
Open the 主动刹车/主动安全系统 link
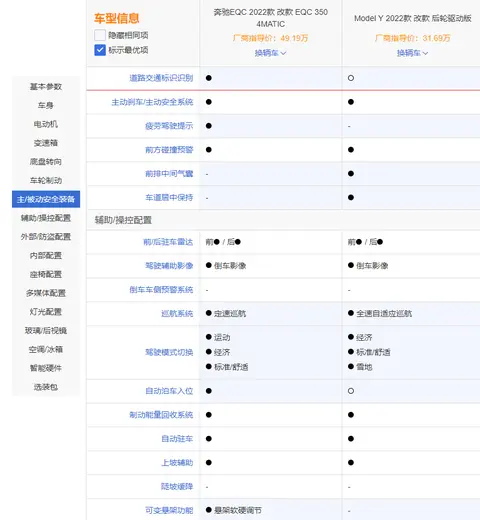pyautogui.click(x=152, y=102)
